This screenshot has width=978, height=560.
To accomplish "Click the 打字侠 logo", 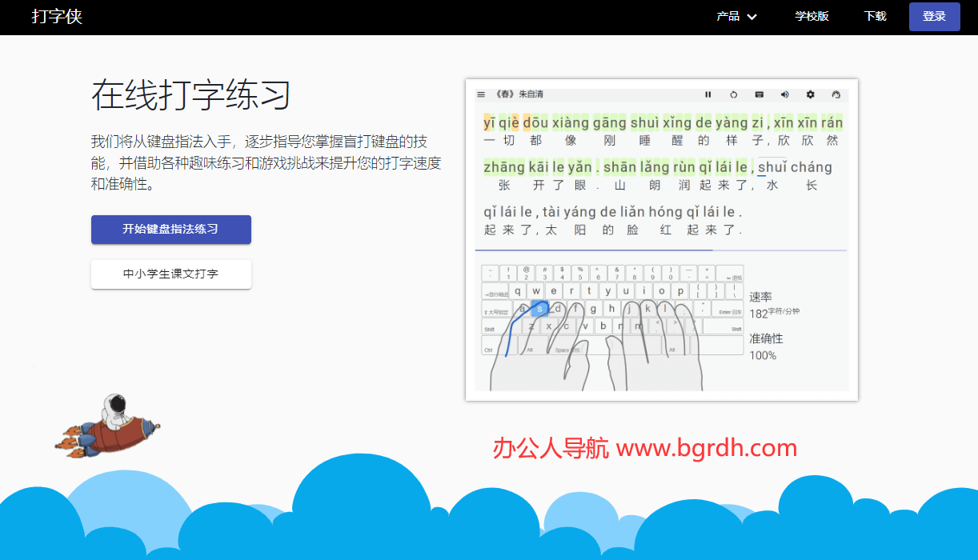I will click(x=57, y=16).
